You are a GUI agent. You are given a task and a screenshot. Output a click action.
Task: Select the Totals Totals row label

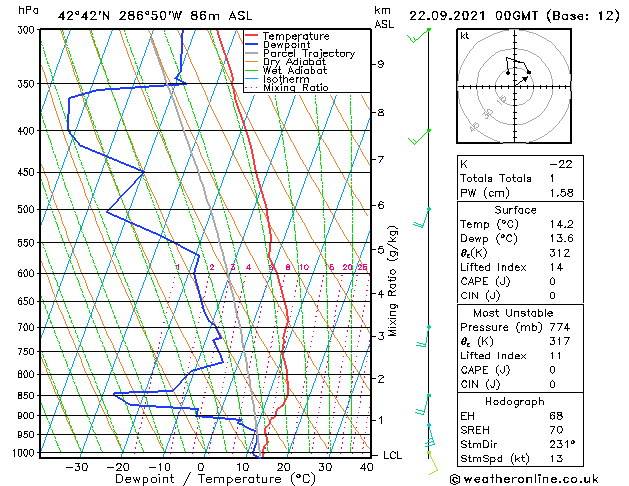[496, 178]
